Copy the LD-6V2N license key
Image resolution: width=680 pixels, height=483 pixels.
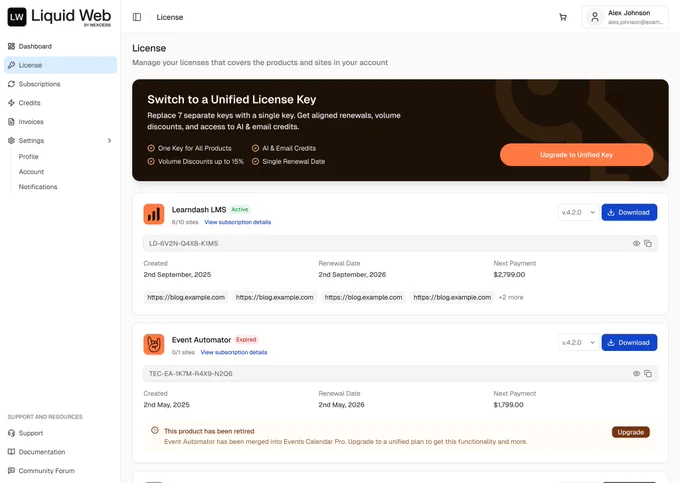pos(648,244)
